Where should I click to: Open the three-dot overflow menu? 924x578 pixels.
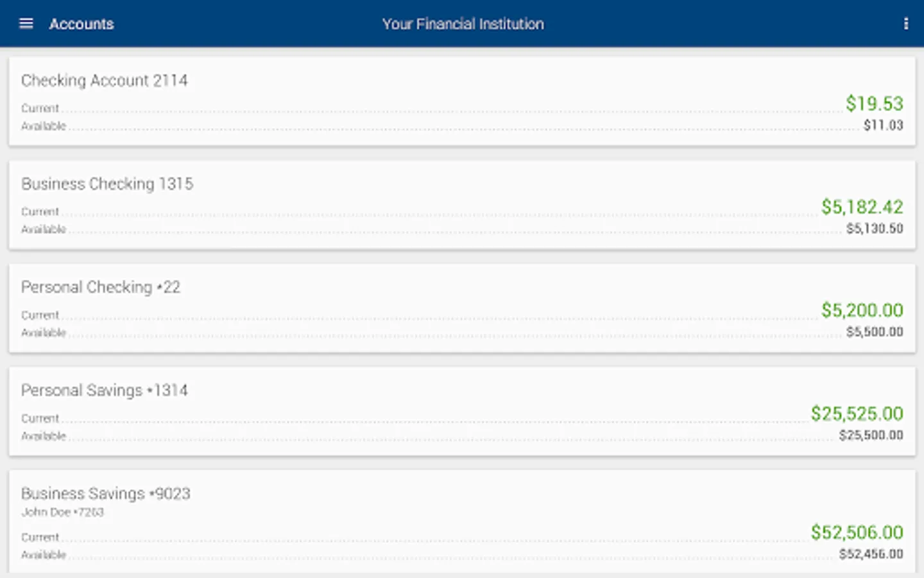(905, 24)
